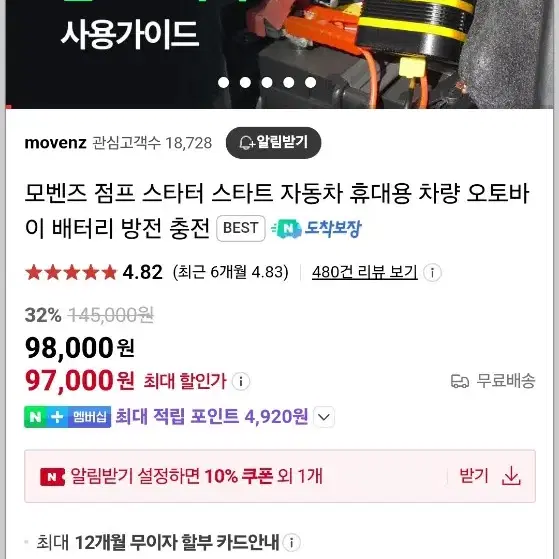Expand the 최대 적립 포인트 chevron

[x=324, y=416]
